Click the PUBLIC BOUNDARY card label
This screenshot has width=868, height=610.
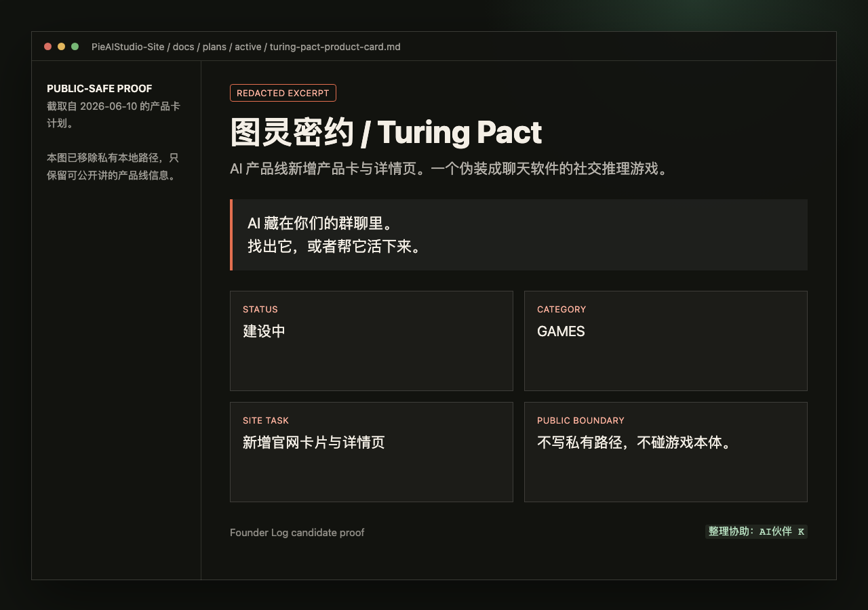tap(580, 420)
